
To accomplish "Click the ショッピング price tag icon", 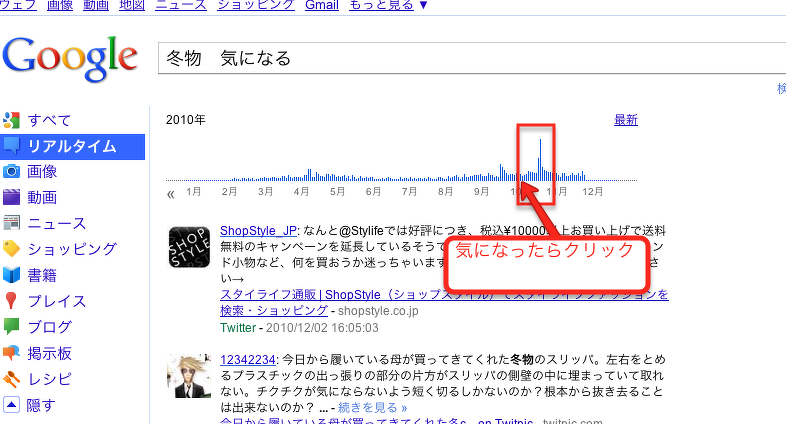I will [x=11, y=249].
